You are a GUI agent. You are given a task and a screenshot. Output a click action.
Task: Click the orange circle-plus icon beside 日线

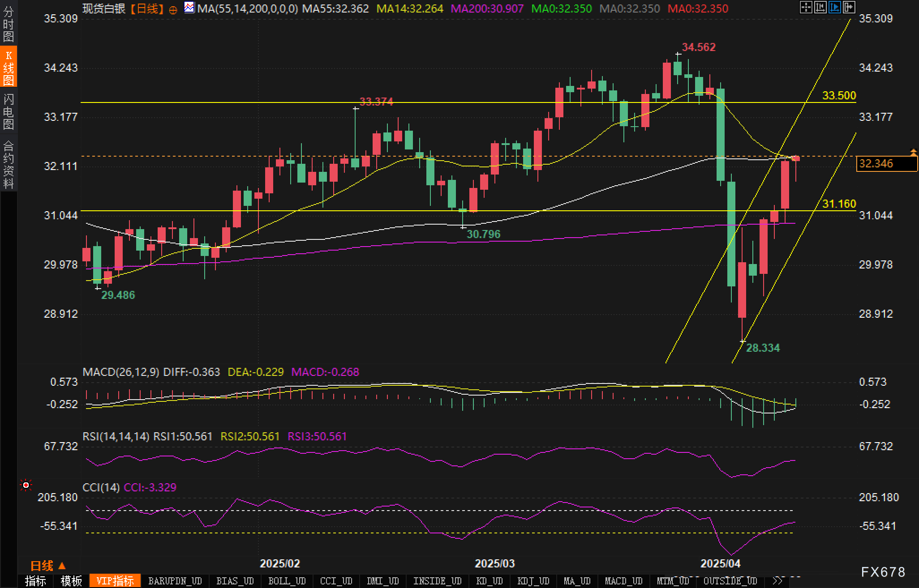tap(173, 9)
